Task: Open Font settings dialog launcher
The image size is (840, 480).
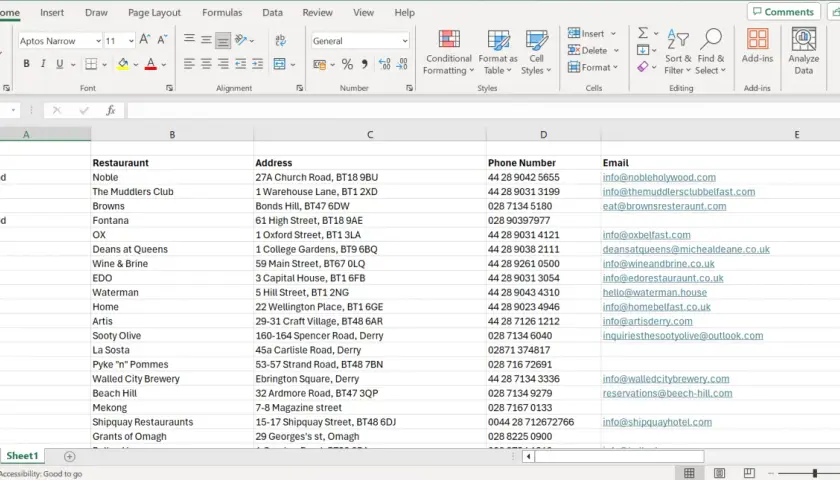Action: coord(169,88)
